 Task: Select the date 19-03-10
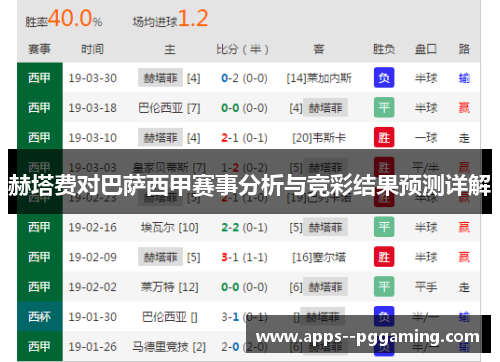[x=93, y=138]
